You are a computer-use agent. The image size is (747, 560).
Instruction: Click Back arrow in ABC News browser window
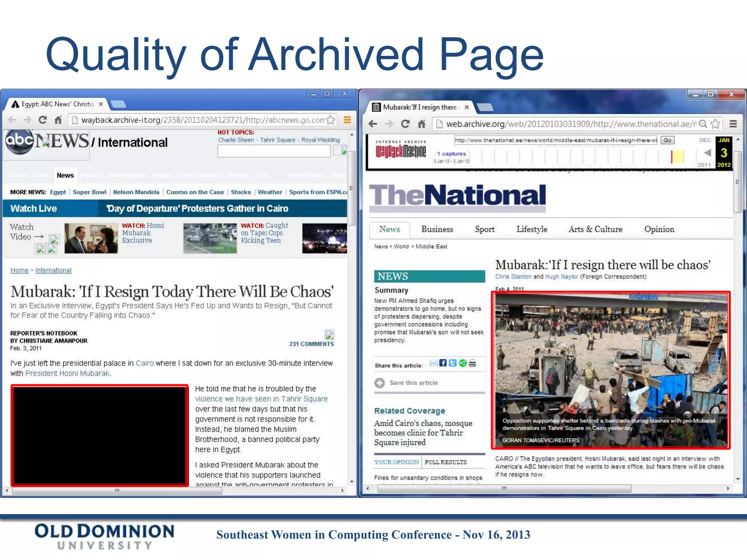pyautogui.click(x=12, y=120)
